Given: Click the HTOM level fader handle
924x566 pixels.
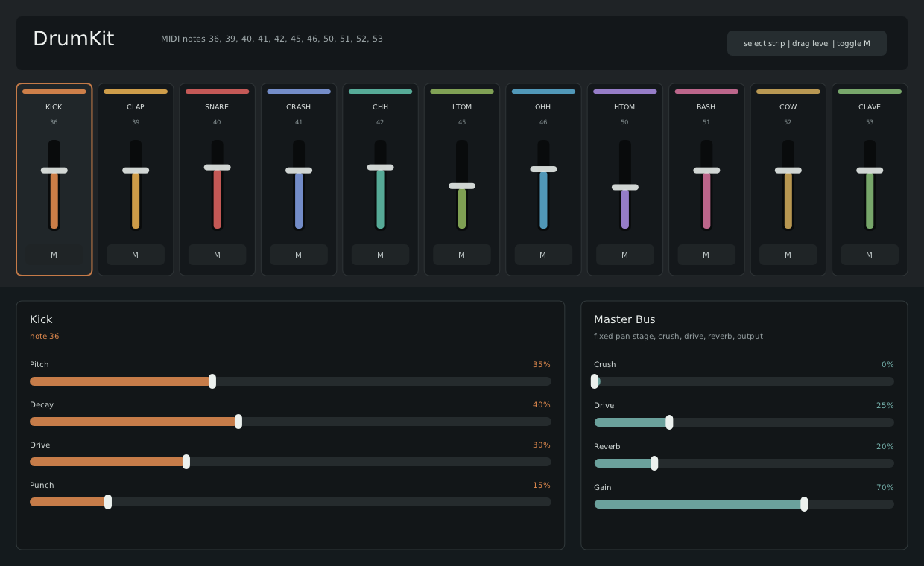Looking at the screenshot, I should pos(625,188).
